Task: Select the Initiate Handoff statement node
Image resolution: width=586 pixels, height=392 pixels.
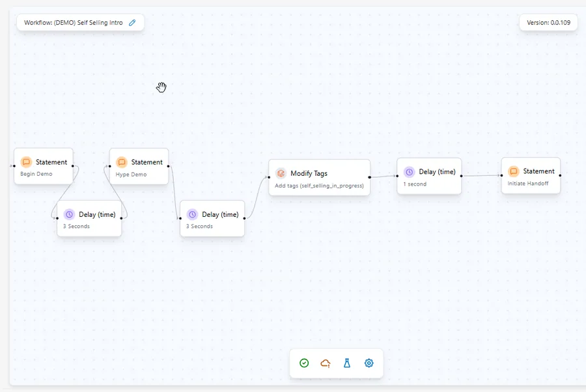Action: click(x=531, y=175)
